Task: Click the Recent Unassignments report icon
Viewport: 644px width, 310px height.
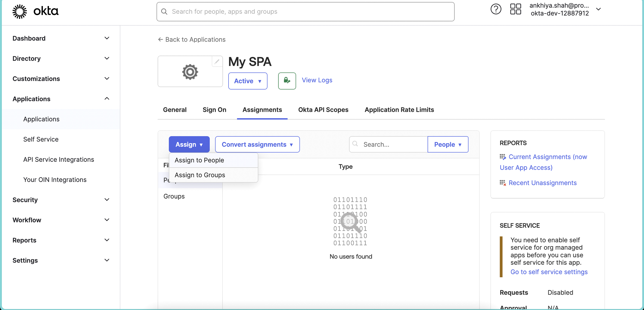Action: 502,183
